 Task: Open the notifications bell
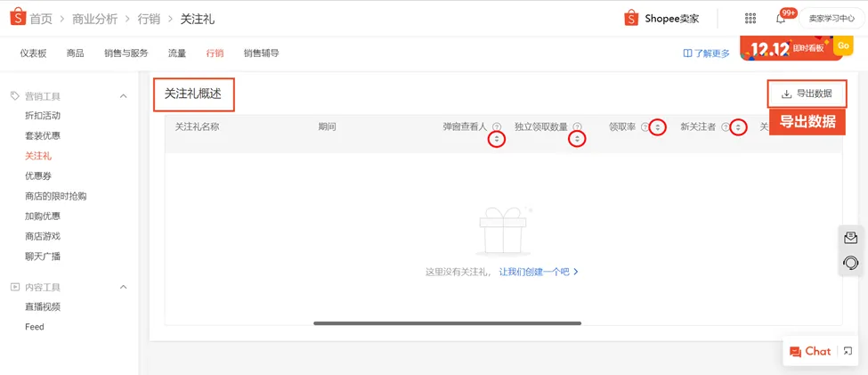[781, 19]
